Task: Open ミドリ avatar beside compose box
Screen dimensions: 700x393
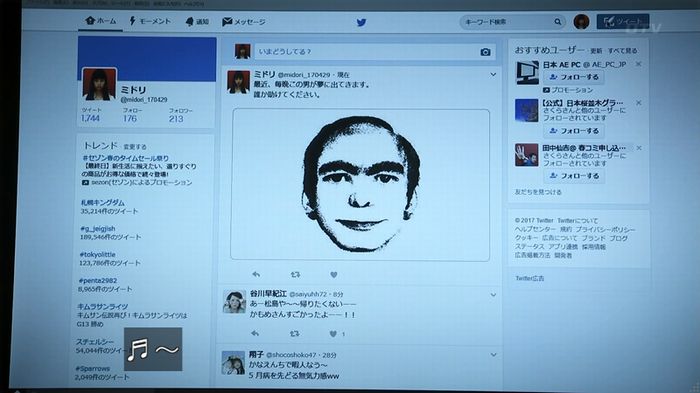Action: pyautogui.click(x=243, y=52)
